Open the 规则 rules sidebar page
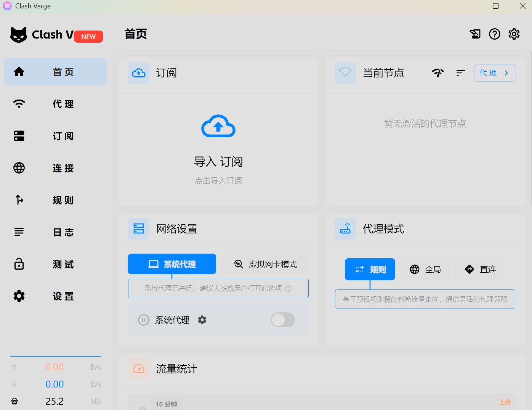The height and width of the screenshot is (410, 532). pyautogui.click(x=55, y=200)
